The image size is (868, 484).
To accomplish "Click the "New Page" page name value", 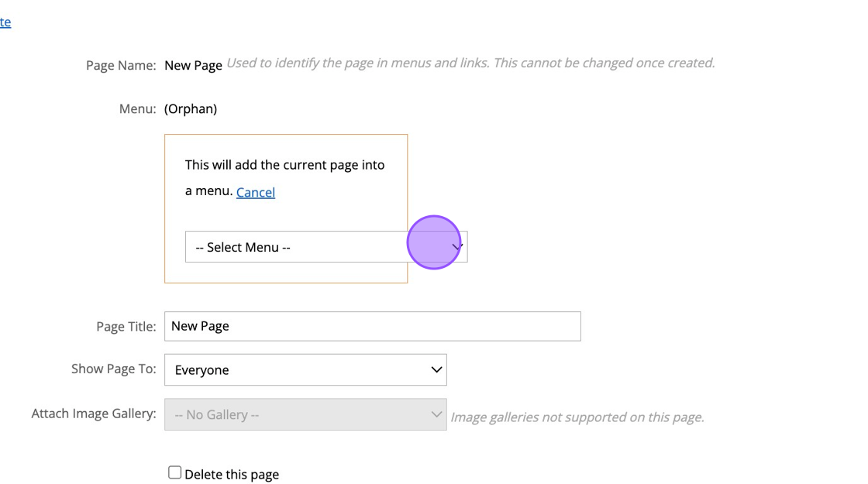I will point(193,65).
